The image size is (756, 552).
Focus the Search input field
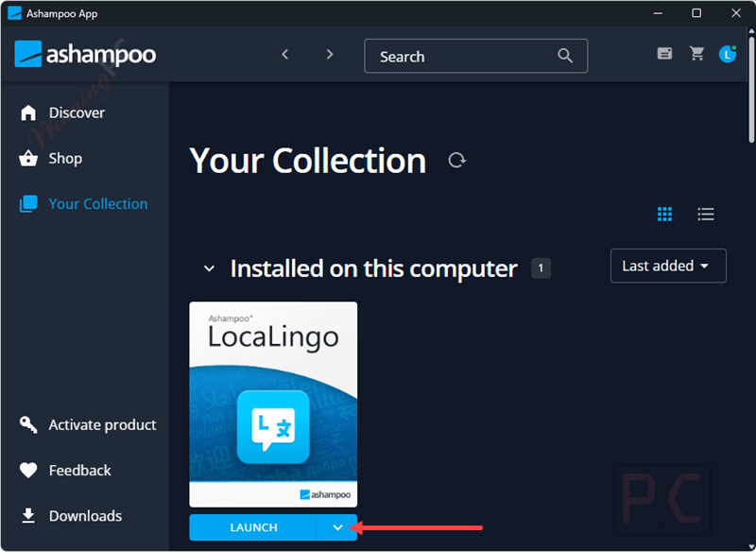476,56
